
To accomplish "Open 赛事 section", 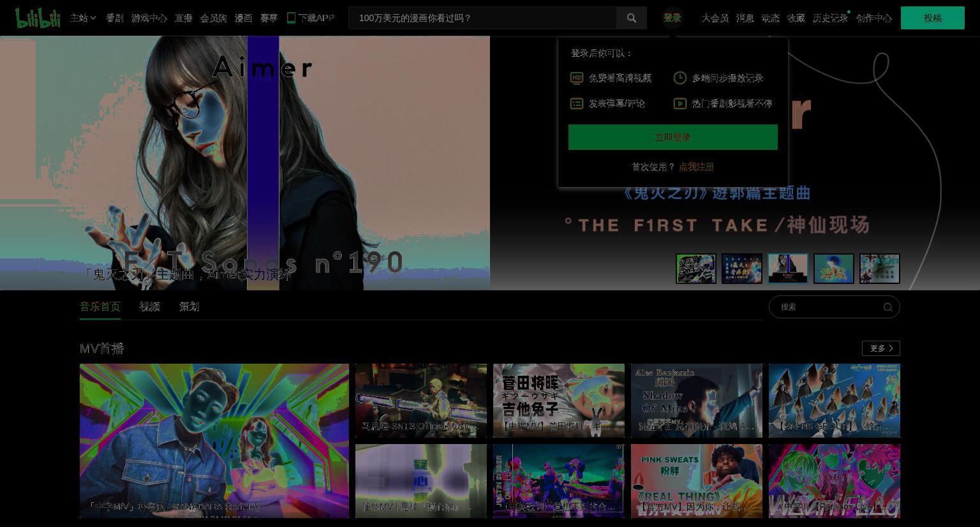I will pos(269,18).
